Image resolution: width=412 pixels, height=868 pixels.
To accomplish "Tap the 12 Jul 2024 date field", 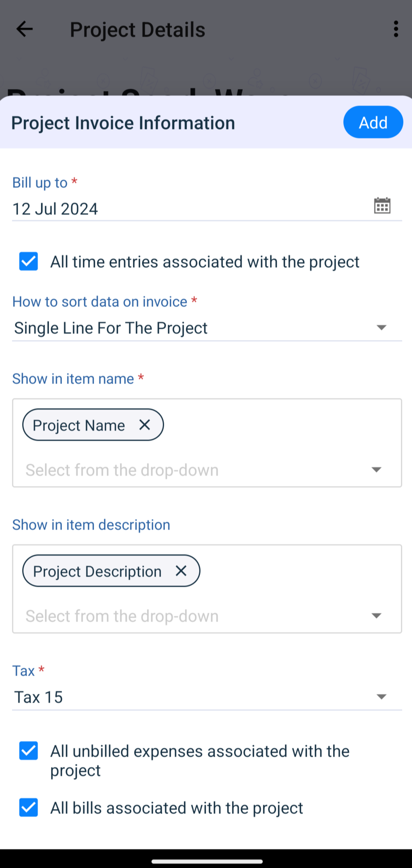I will point(55,209).
